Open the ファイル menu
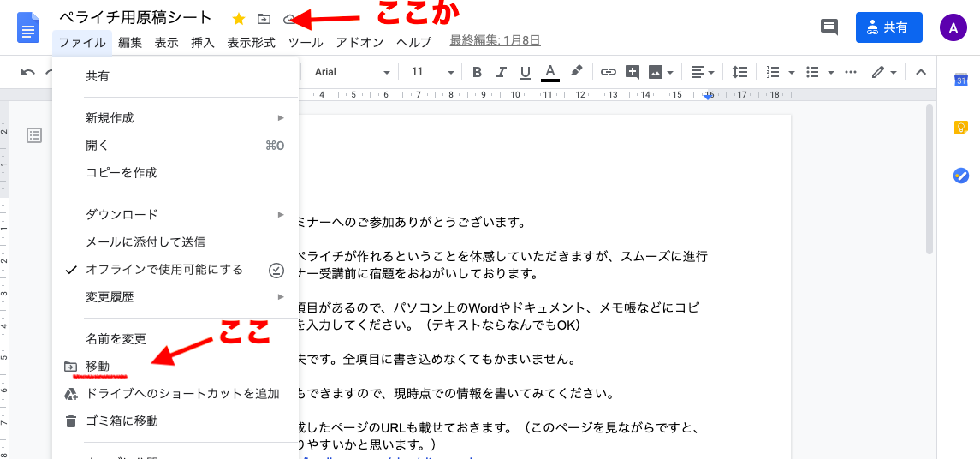980x459 pixels. (x=82, y=43)
